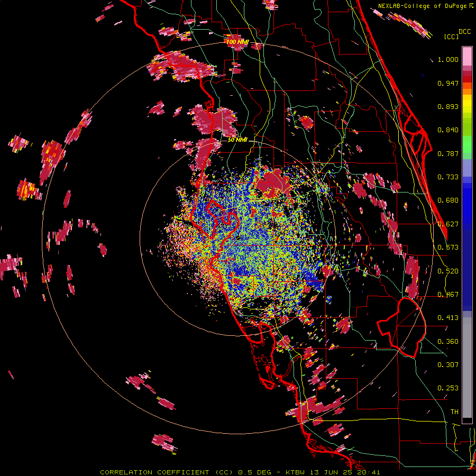The image size is (476, 476).
Task: Click the 0.733 color scale label
Action: pyautogui.click(x=448, y=177)
